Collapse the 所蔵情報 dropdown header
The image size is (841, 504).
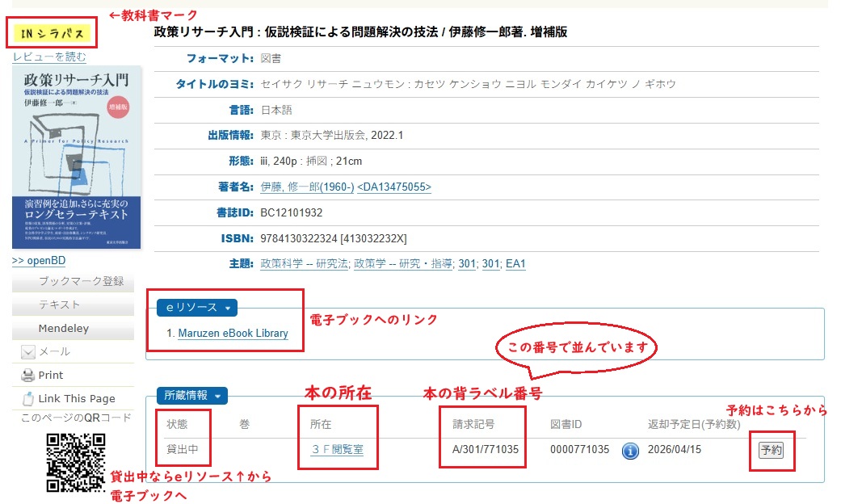(x=191, y=396)
